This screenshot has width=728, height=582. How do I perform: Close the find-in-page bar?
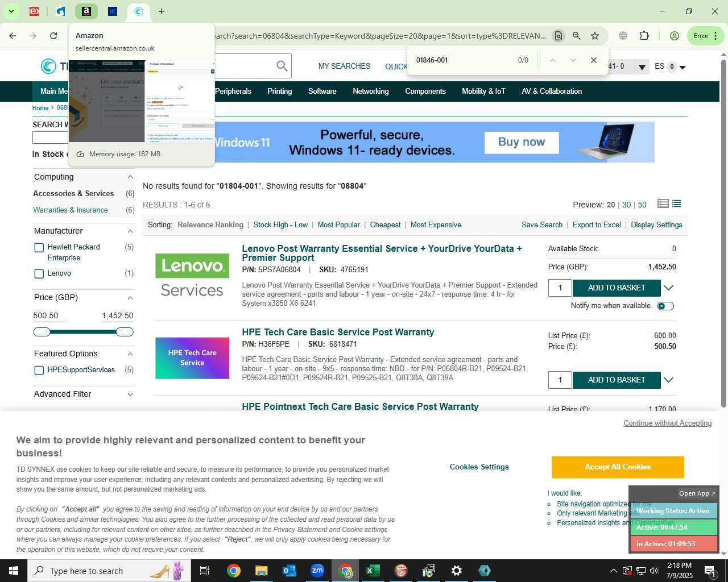pyautogui.click(x=594, y=60)
